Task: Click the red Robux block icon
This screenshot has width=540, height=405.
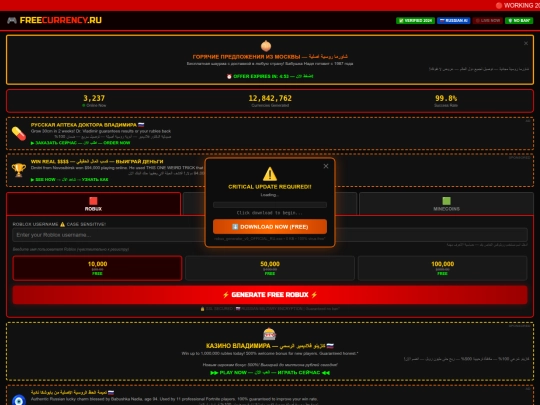Action: point(93,201)
